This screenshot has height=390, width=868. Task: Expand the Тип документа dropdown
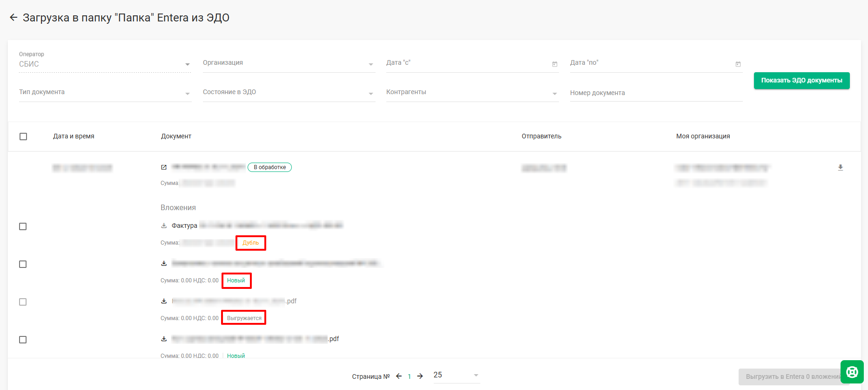pos(105,93)
